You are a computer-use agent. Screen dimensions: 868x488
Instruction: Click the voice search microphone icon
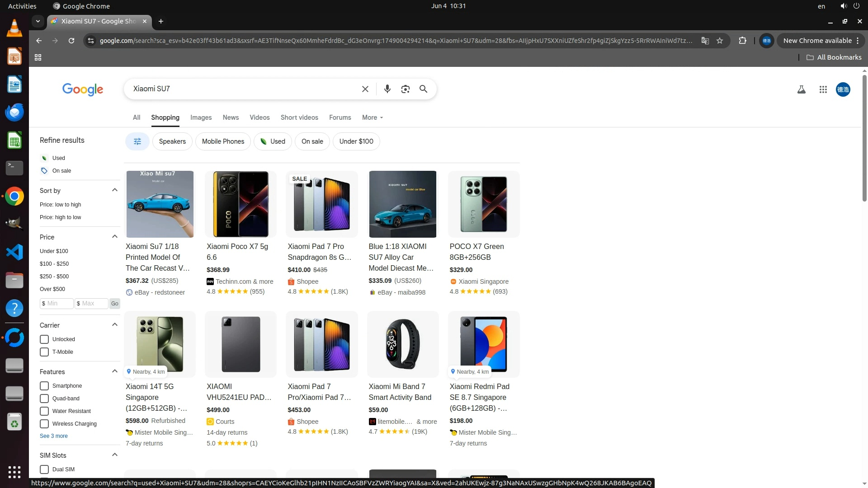point(387,89)
